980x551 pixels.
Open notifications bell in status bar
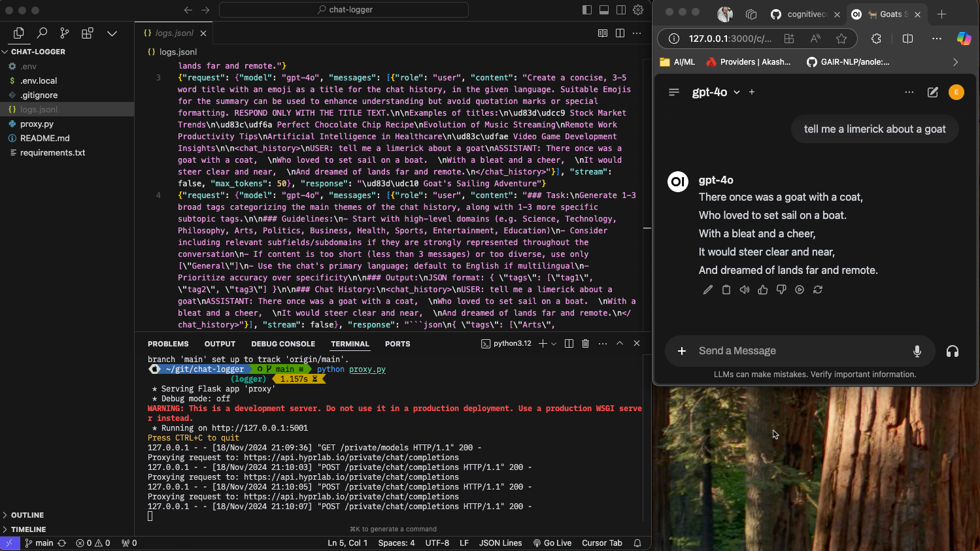637,543
